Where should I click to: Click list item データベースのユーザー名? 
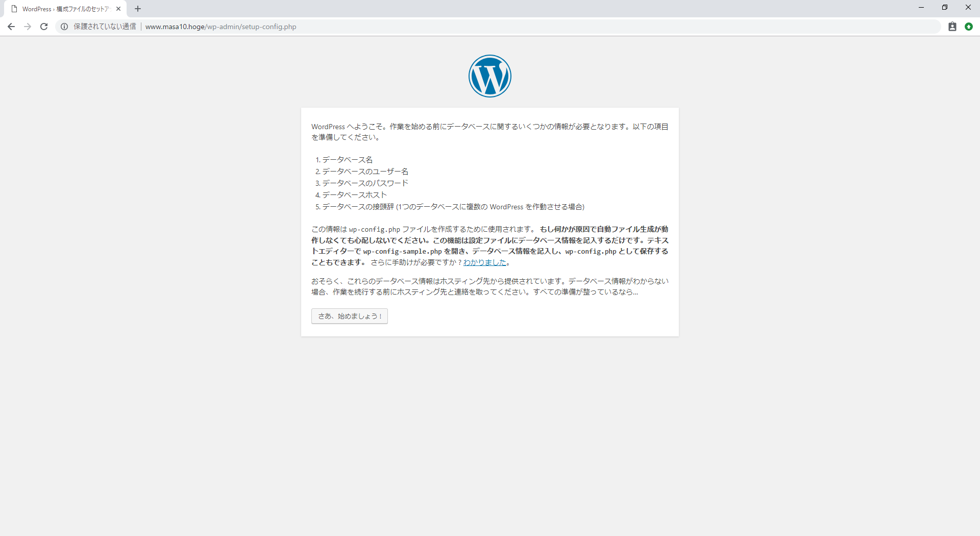click(x=365, y=172)
